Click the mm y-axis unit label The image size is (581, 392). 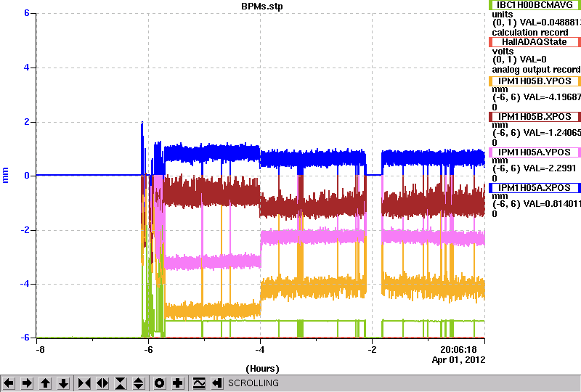click(5, 175)
